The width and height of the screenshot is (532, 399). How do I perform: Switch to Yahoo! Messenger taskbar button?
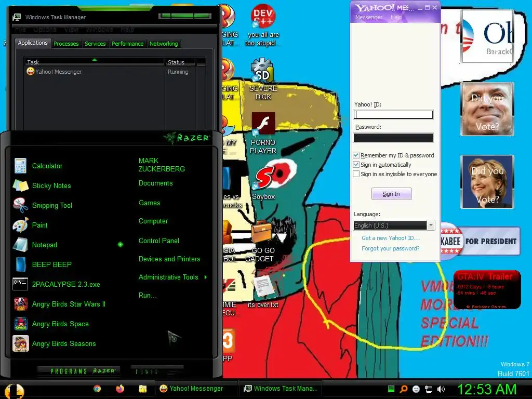point(196,389)
